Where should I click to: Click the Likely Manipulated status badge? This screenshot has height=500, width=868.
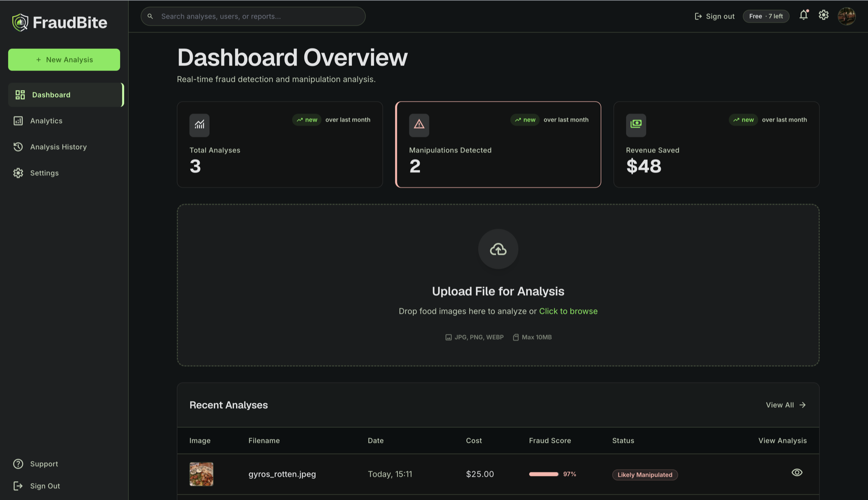tap(645, 475)
